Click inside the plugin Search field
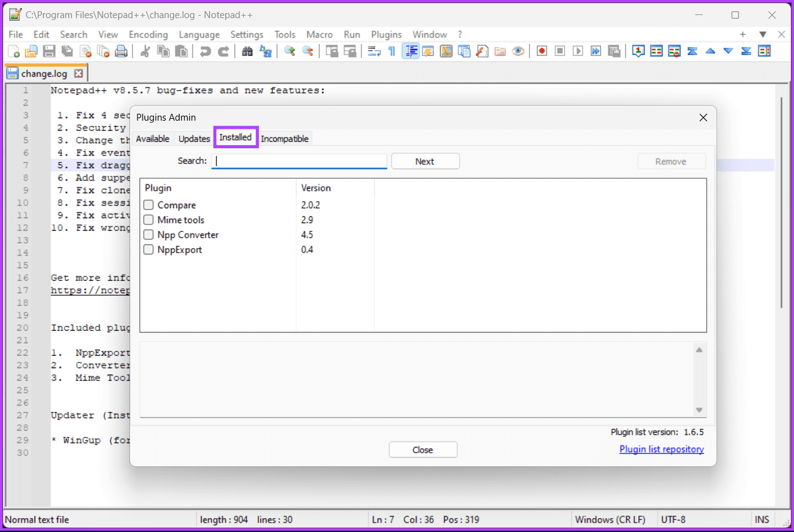This screenshot has width=794, height=532. click(x=299, y=161)
